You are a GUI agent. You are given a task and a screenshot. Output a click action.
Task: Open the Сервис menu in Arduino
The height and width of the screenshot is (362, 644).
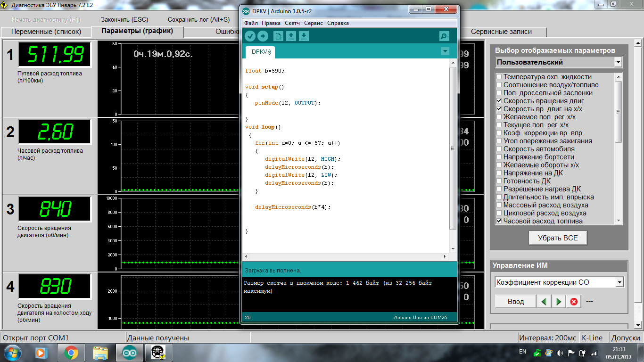click(x=314, y=23)
